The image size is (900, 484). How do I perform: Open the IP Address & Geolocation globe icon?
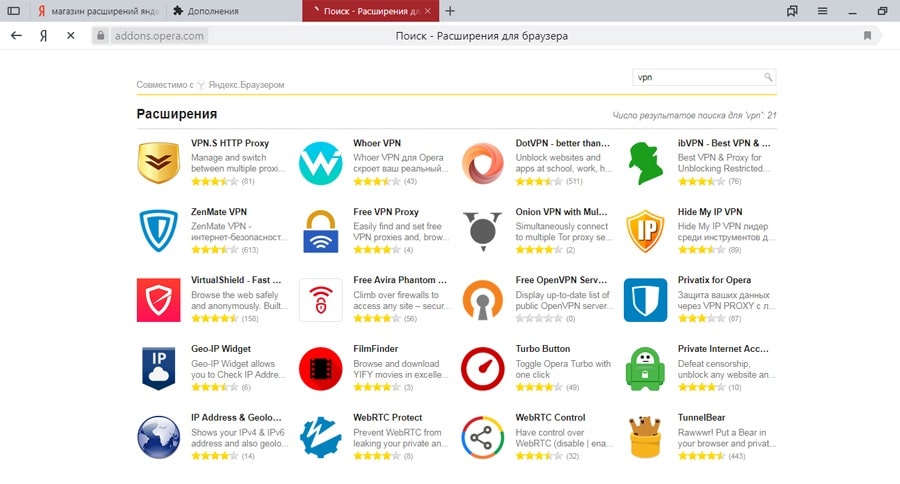[x=158, y=437]
